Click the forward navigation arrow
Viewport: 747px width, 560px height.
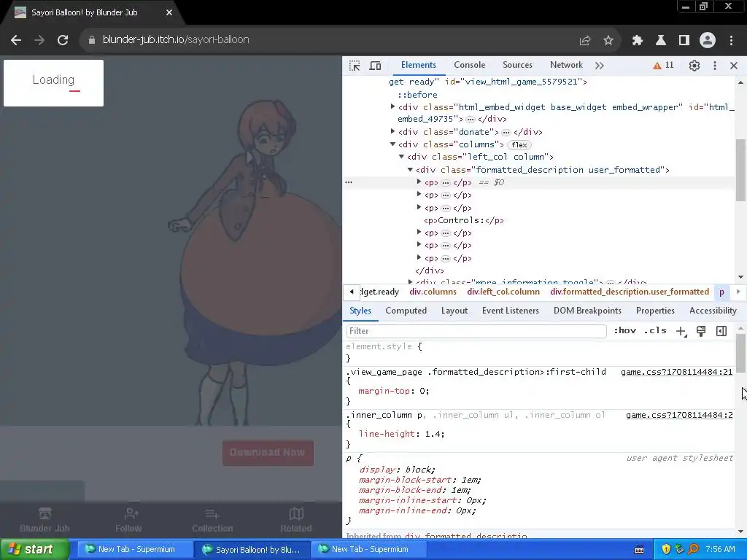39,40
